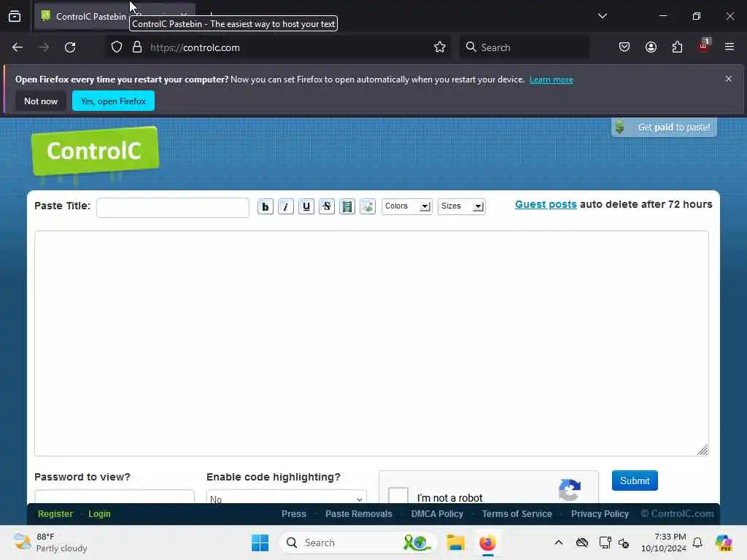This screenshot has width=747, height=560.
Task: Submit the paste
Action: (635, 481)
